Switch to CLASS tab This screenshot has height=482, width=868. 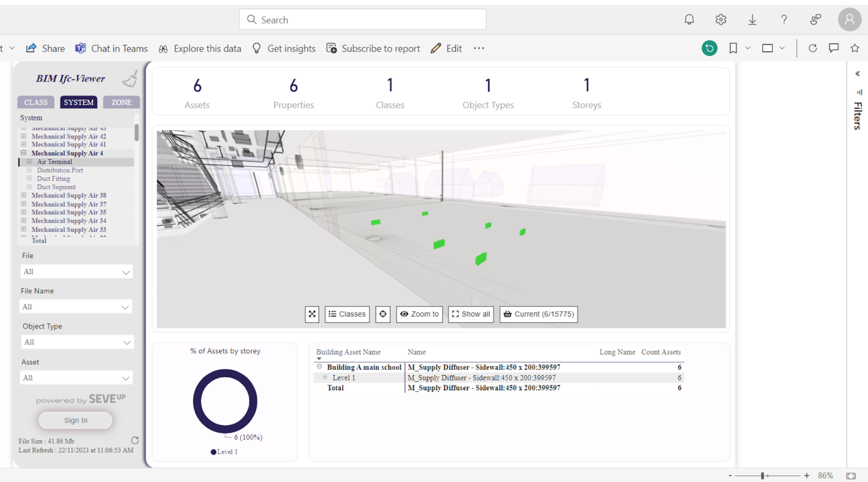(36, 102)
